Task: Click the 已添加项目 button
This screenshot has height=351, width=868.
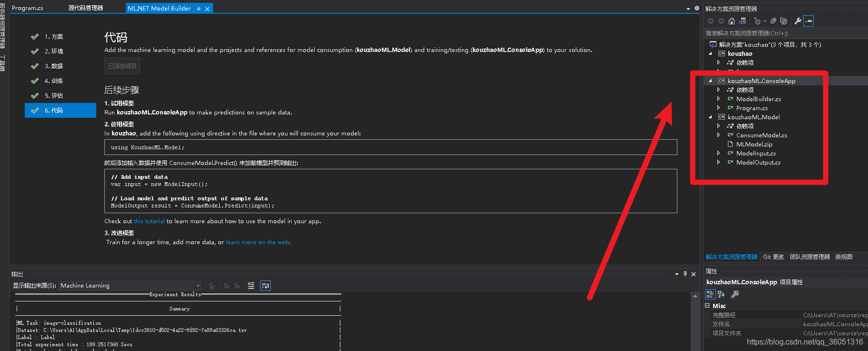Action: click(122, 66)
